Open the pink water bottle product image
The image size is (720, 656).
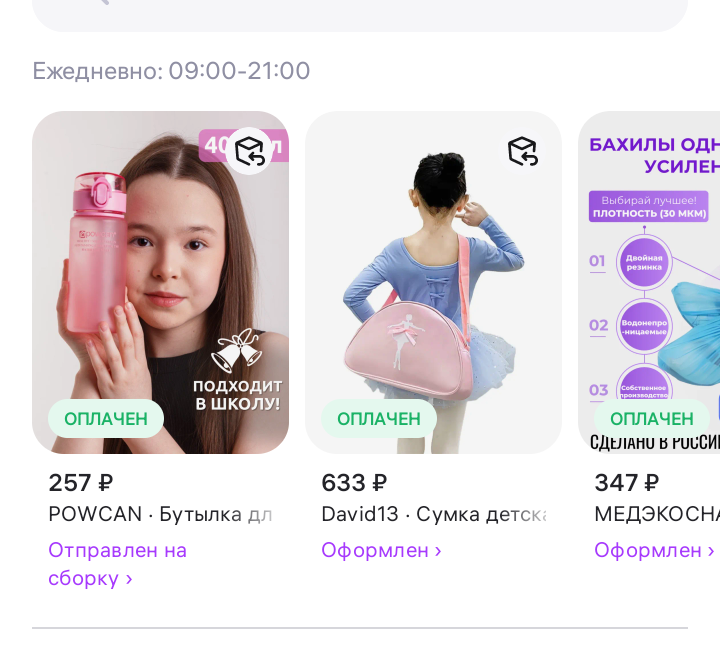click(160, 282)
